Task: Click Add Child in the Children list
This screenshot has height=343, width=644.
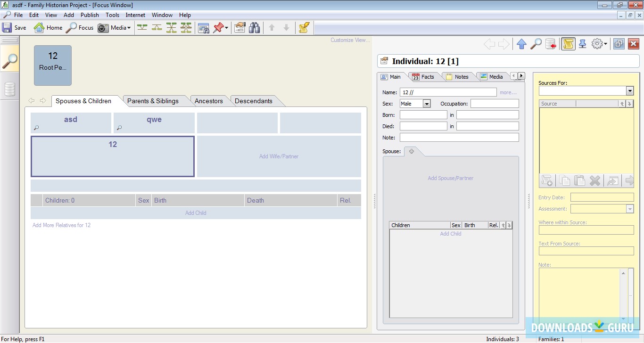Action: (451, 234)
